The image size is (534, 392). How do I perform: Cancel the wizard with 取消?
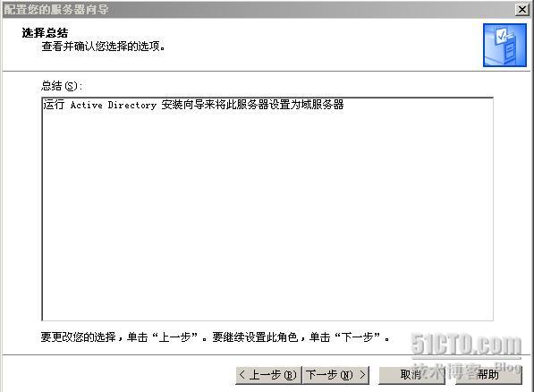(x=411, y=375)
